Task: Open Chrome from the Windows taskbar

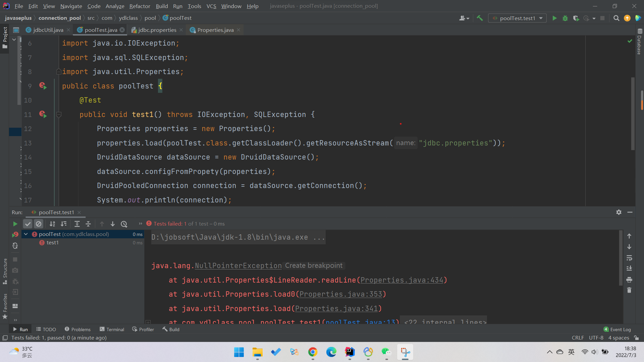Action: click(313, 352)
